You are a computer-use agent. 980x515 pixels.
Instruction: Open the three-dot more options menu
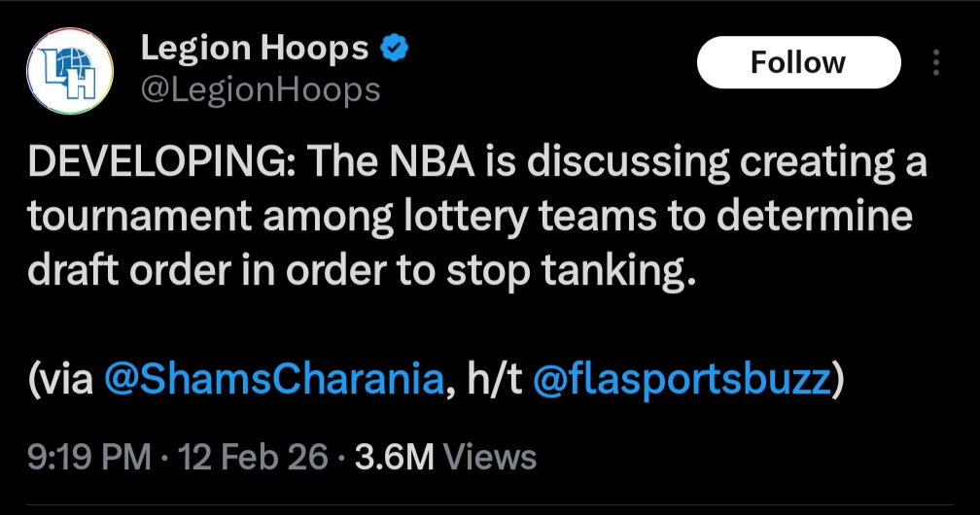pyautogui.click(x=936, y=63)
